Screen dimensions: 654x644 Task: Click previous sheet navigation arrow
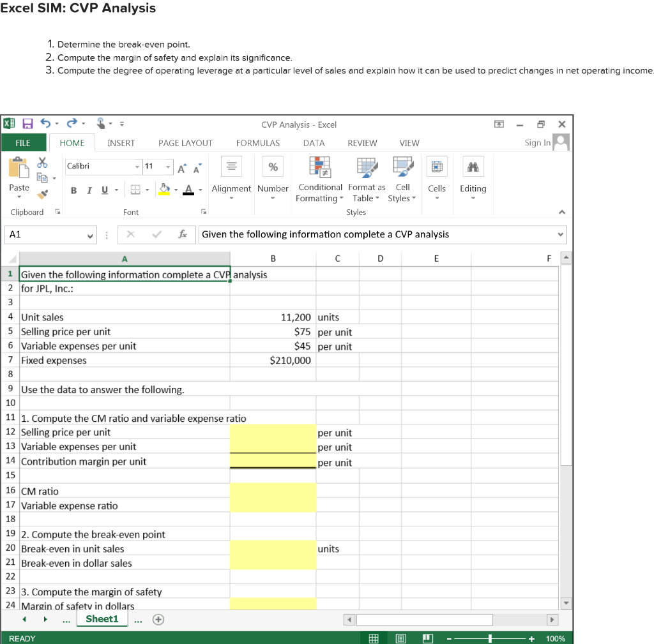[x=25, y=619]
